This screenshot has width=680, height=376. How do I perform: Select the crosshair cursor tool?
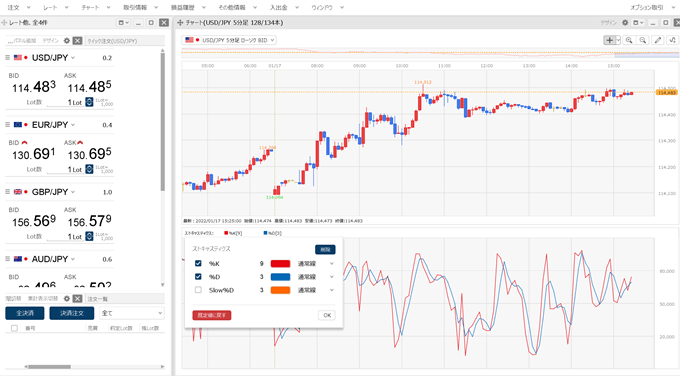click(609, 40)
